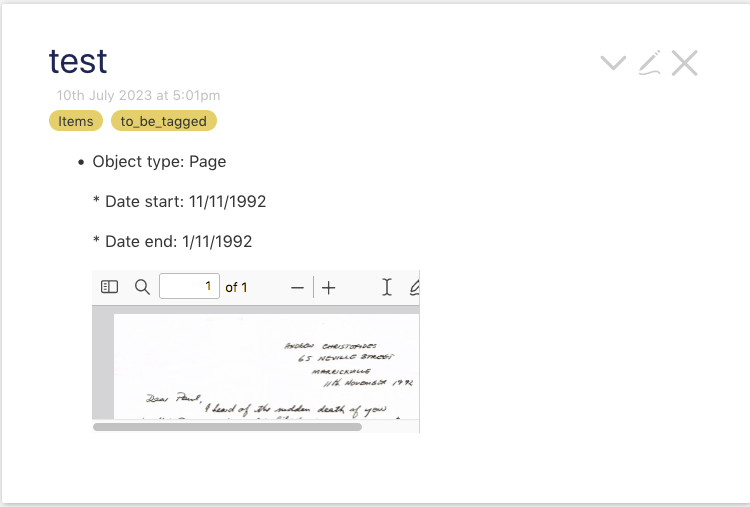This screenshot has height=507, width=750.
Task: Zoom in using the plus icon
Action: [x=329, y=287]
